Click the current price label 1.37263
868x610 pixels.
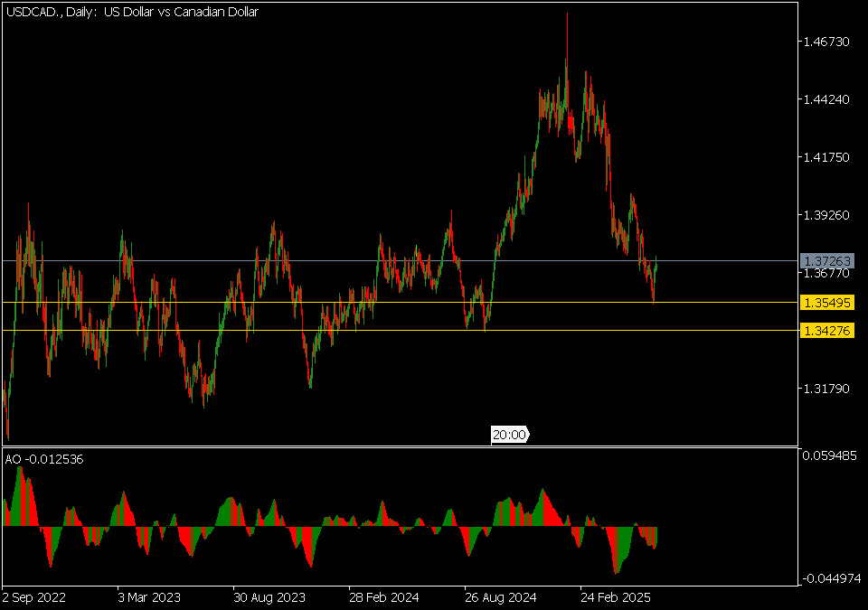827,260
